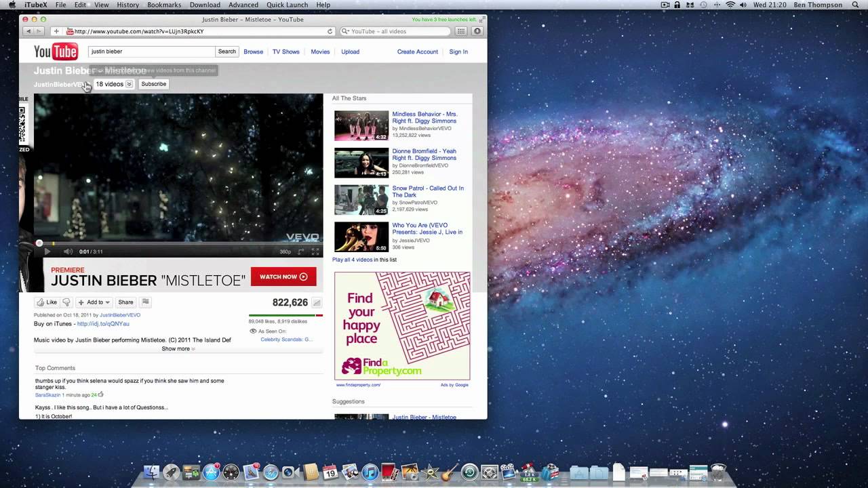Reload the page in the address bar
Image resolution: width=868 pixels, height=488 pixels.
click(x=330, y=31)
